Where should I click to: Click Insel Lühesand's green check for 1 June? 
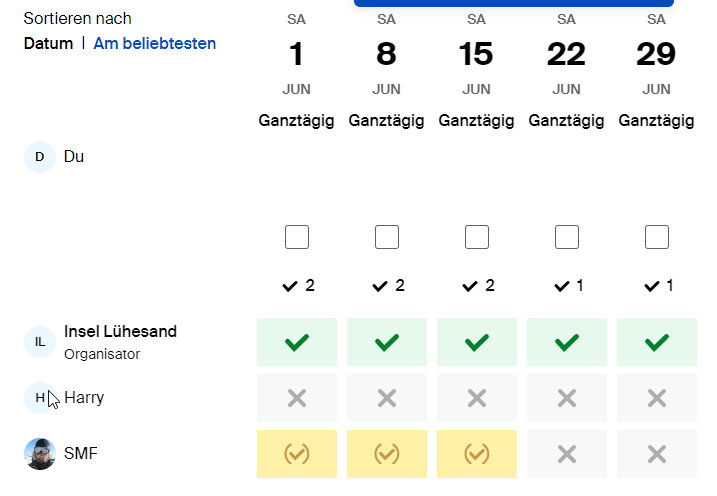pyautogui.click(x=297, y=342)
